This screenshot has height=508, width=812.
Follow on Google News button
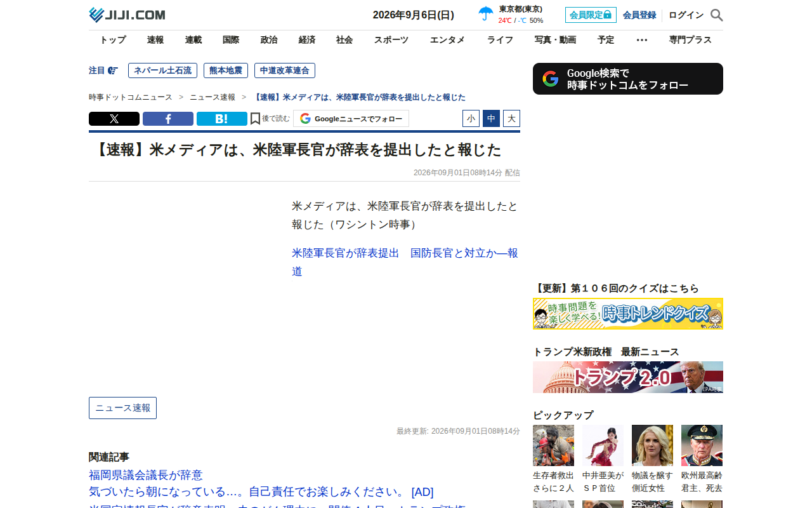pos(351,119)
